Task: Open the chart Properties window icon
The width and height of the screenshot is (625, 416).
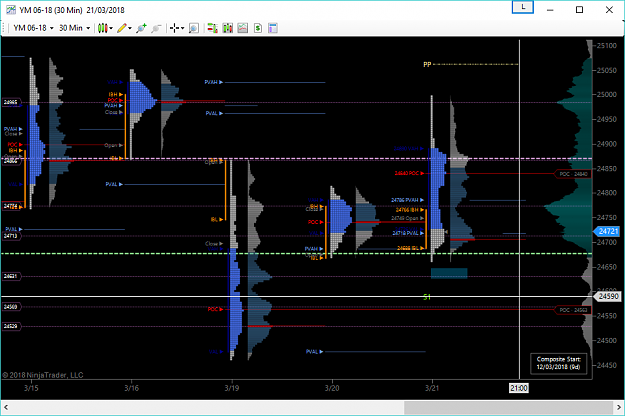Action: click(273, 28)
